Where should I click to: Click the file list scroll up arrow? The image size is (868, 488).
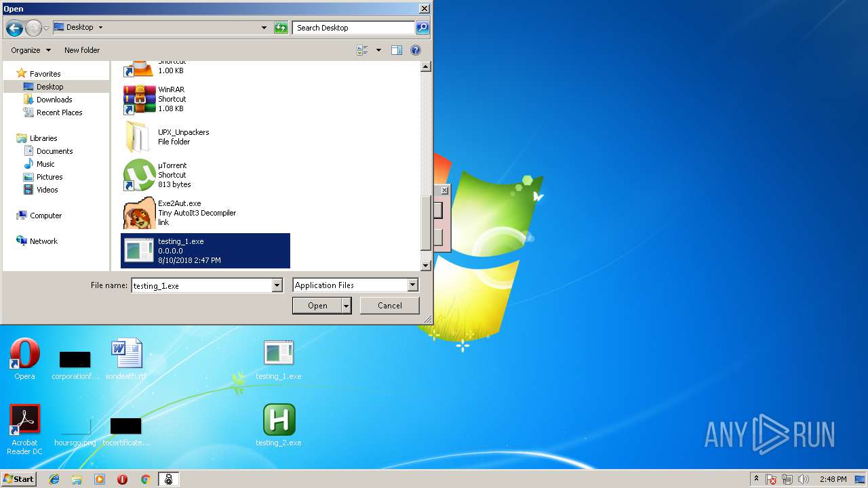(426, 66)
